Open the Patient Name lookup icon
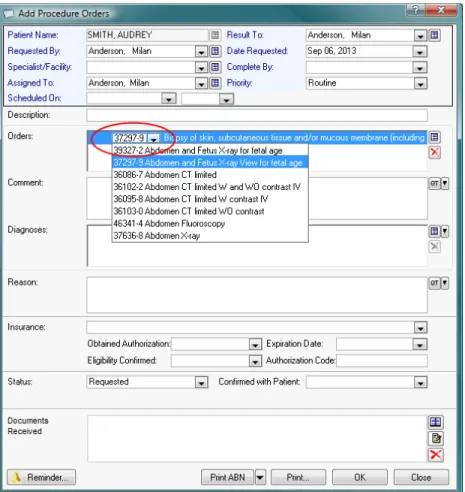 point(215,35)
